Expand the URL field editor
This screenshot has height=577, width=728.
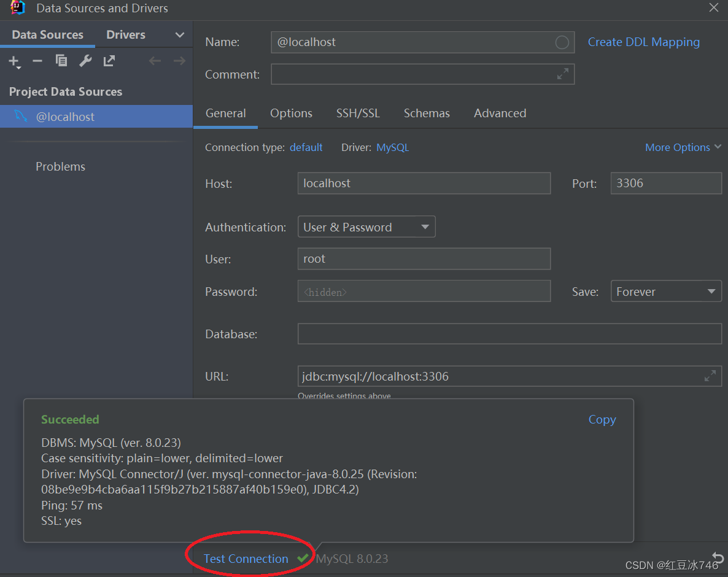(710, 376)
